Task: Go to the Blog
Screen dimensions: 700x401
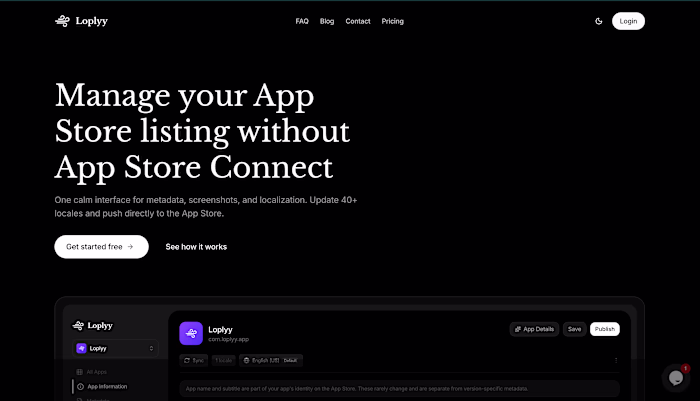Action: (327, 21)
